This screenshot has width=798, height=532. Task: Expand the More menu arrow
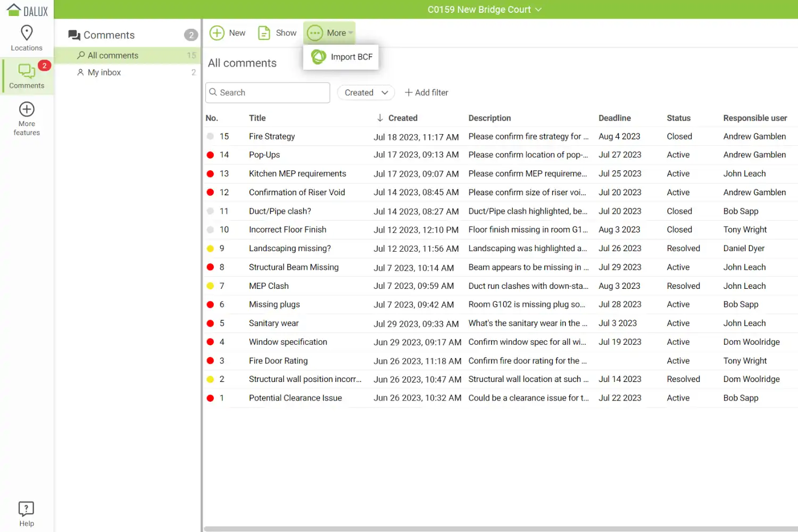[x=351, y=33]
